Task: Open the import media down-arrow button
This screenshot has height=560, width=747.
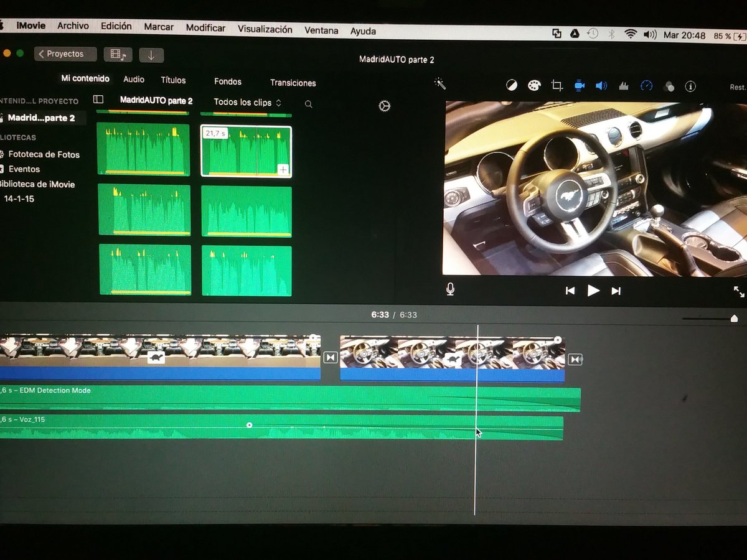Action: coord(151,55)
